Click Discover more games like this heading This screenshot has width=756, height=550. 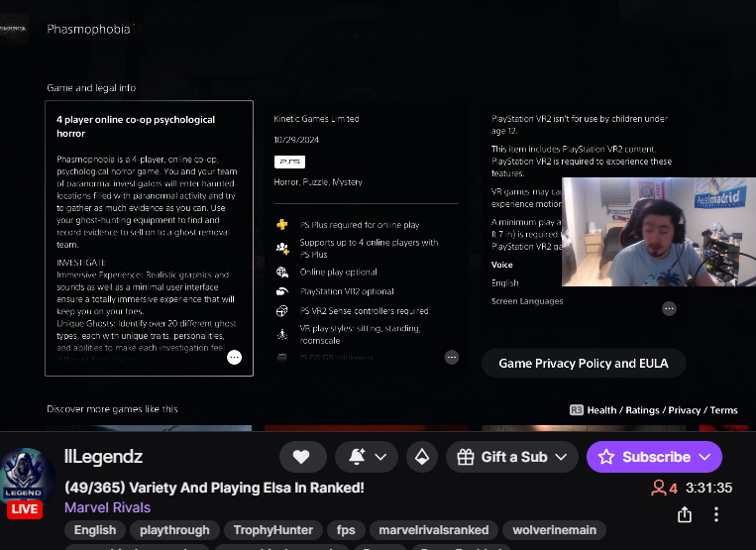pos(112,409)
